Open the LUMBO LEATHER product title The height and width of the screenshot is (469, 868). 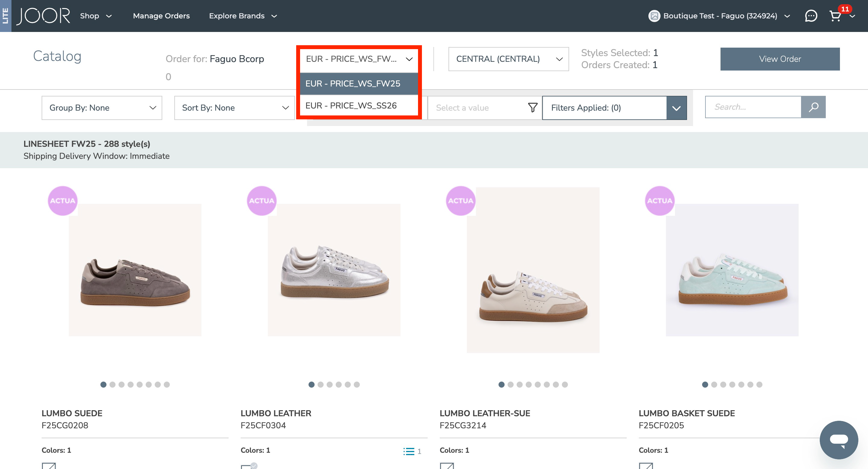(276, 413)
